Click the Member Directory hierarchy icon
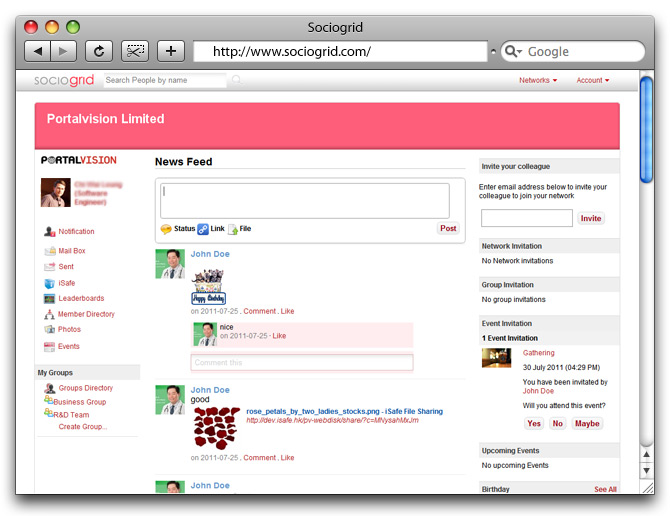The height and width of the screenshot is (516, 670). point(49,314)
